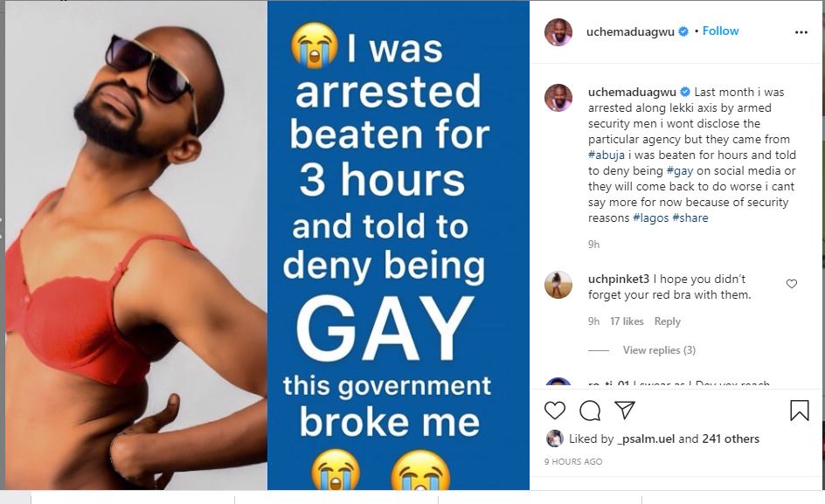Click the caption avatar of uchemaduagwu
This screenshot has height=504, width=825.
point(558,98)
